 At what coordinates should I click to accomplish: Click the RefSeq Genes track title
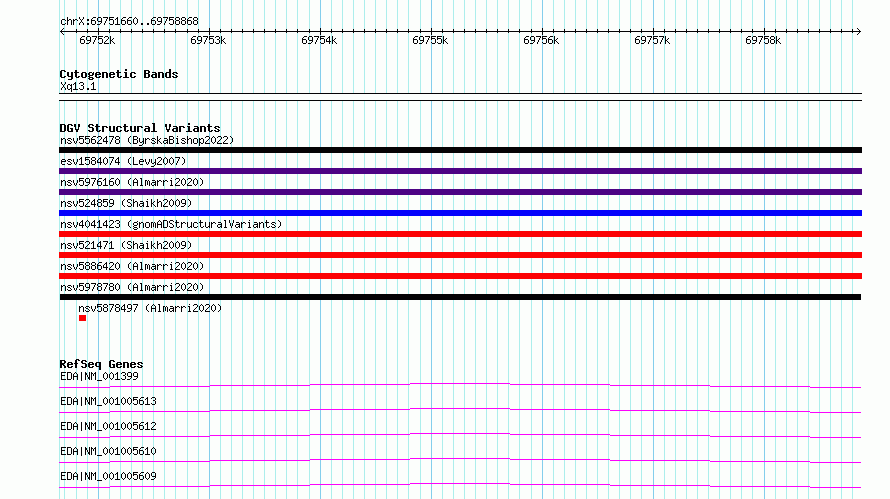[x=101, y=364]
